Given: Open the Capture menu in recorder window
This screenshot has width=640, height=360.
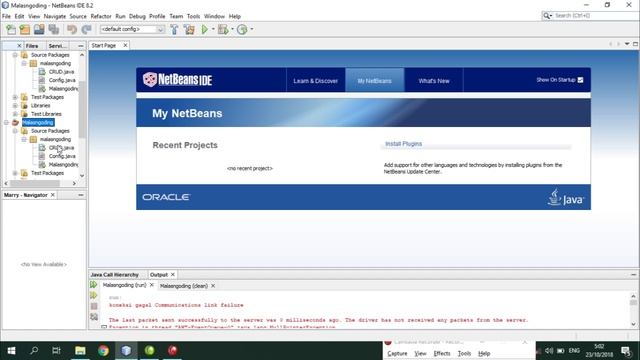Looking at the screenshot, I should (397, 353).
